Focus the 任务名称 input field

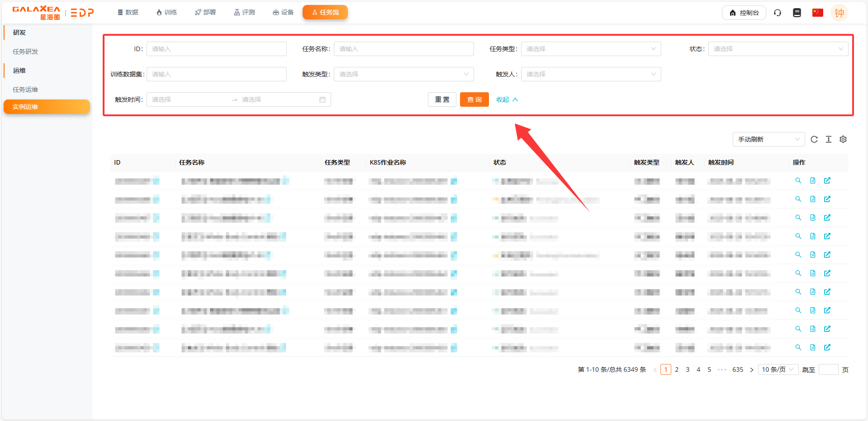[403, 49]
